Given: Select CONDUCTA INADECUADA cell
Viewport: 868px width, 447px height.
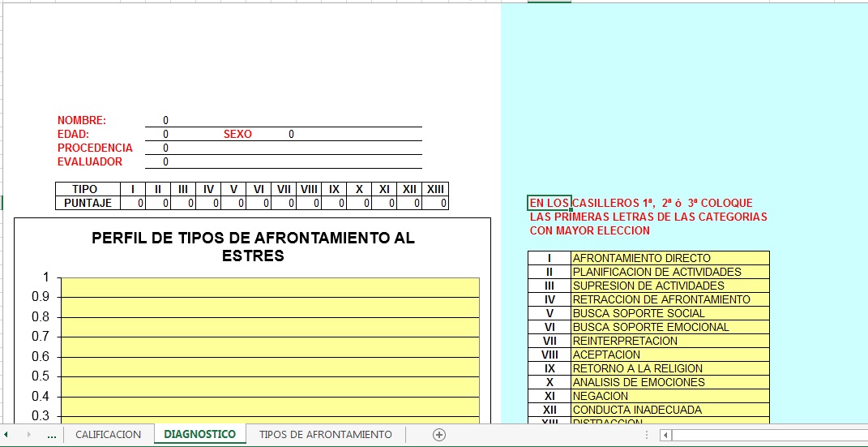Looking at the screenshot, I should pyautogui.click(x=669, y=410).
